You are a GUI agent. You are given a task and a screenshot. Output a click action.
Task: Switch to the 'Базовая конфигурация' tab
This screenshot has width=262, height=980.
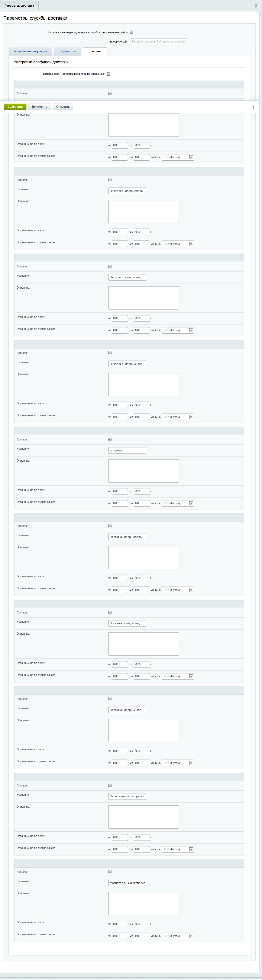point(30,51)
